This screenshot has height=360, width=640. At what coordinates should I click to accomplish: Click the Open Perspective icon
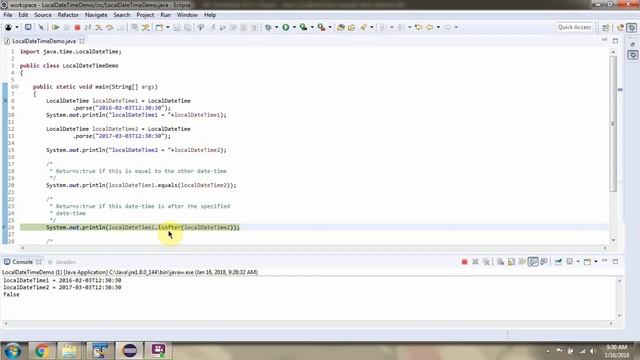pyautogui.click(x=606, y=27)
